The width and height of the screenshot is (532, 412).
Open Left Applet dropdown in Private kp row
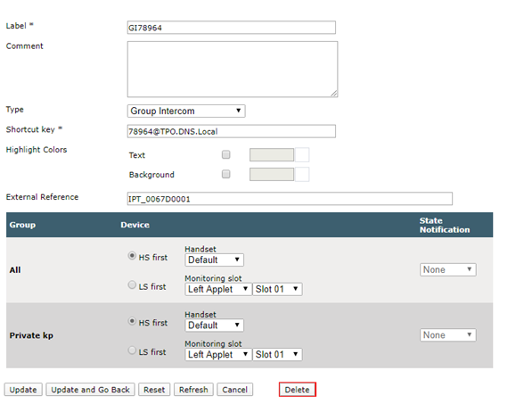(x=218, y=355)
